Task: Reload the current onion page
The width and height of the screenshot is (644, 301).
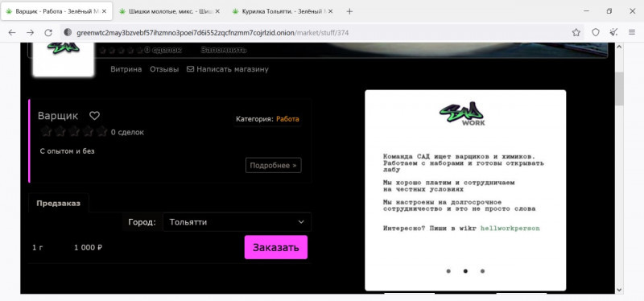Action: pyautogui.click(x=48, y=32)
